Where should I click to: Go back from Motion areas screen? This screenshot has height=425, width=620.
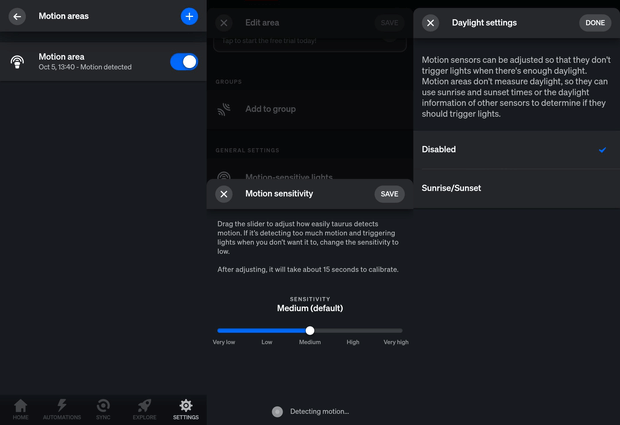pyautogui.click(x=17, y=16)
